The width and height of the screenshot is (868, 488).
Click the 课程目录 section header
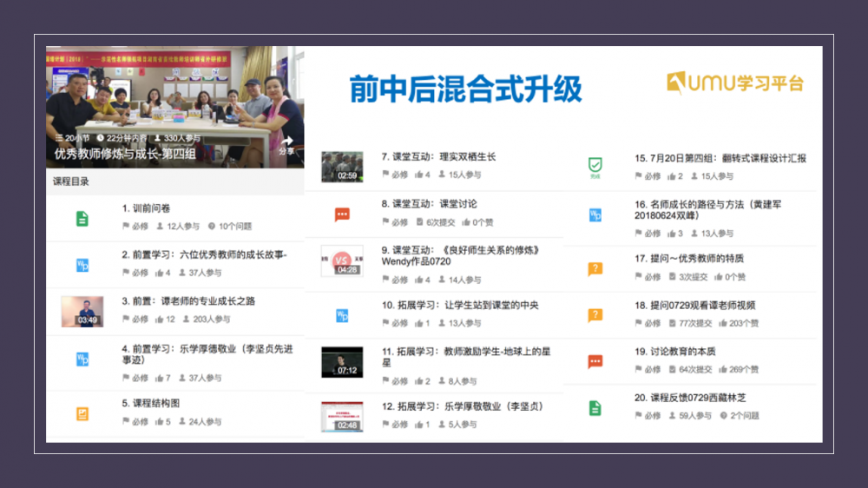pos(71,181)
